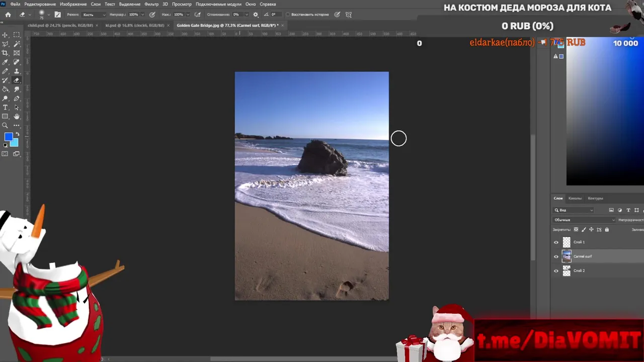The width and height of the screenshot is (644, 362).
Task: Select the Crop tool
Action: pyautogui.click(x=5, y=53)
